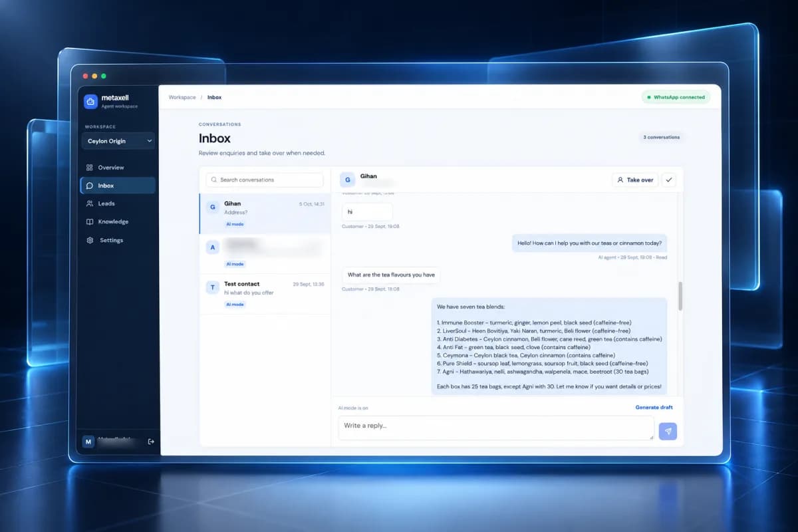Image resolution: width=798 pixels, height=532 pixels.
Task: Click the logout icon in sidebar footer
Action: [151, 442]
